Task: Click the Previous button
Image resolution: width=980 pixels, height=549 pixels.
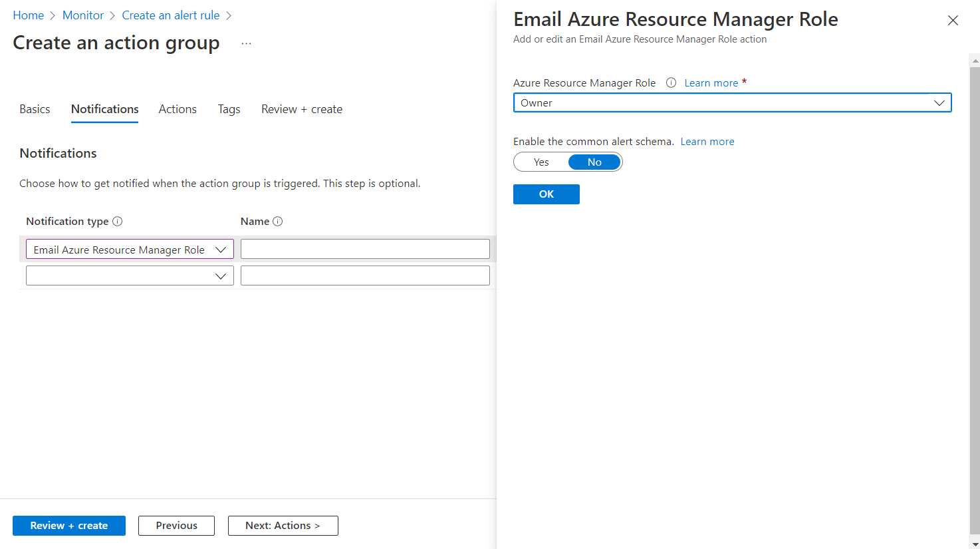Action: [176, 526]
